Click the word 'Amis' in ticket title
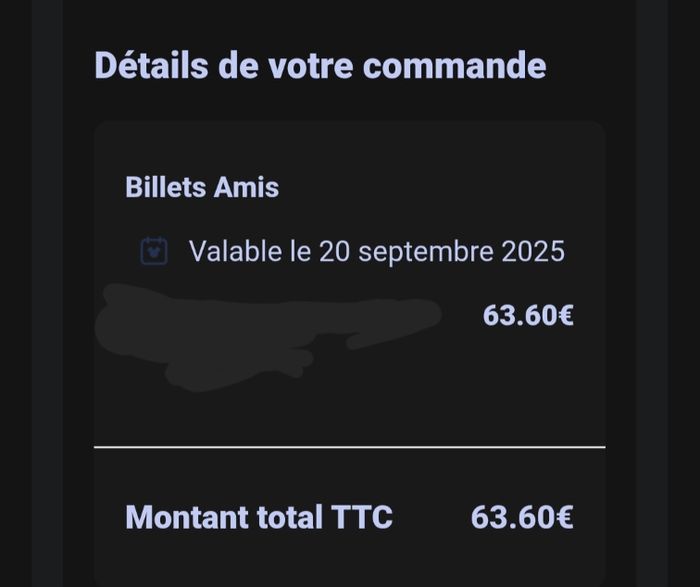 click(246, 187)
